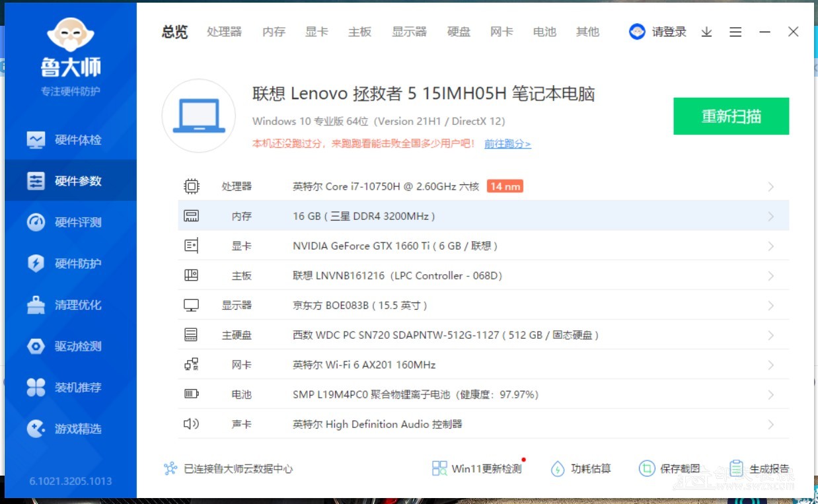The width and height of the screenshot is (818, 504).
Task: Click the Win11更新检测 icon
Action: (439, 468)
